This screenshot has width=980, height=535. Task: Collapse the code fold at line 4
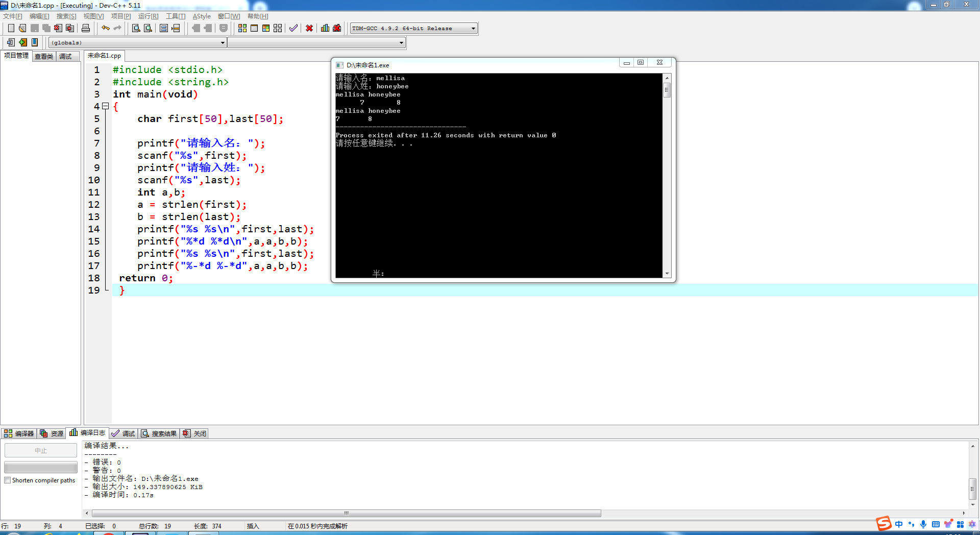(106, 106)
